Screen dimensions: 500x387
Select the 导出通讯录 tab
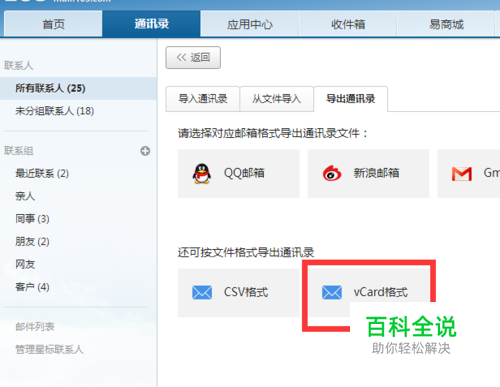(x=350, y=99)
